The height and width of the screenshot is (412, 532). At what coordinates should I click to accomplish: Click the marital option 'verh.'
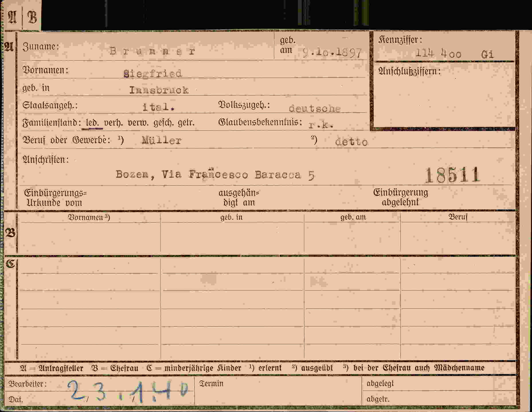(x=113, y=123)
